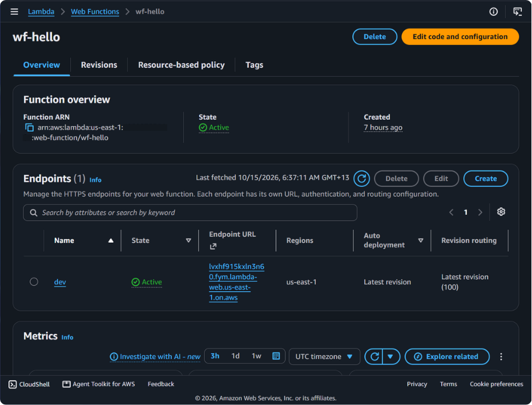Open Cookie preferences in footer
The image size is (532, 405).
pos(496,384)
